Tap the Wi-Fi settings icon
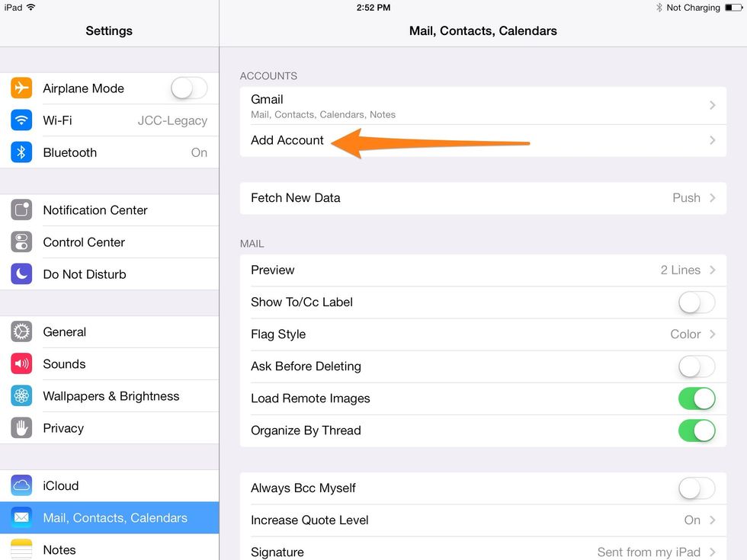This screenshot has width=747, height=560. [21, 120]
